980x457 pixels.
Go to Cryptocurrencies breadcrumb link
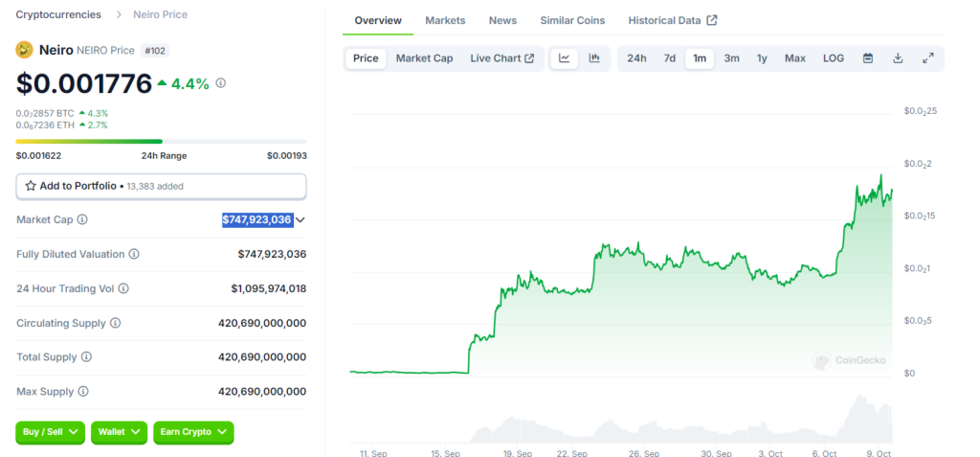[60, 14]
